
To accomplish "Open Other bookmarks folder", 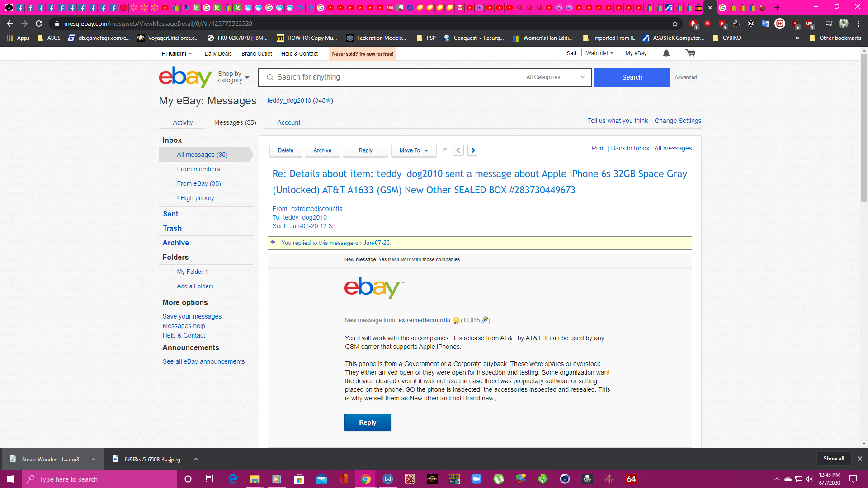I will (835, 38).
